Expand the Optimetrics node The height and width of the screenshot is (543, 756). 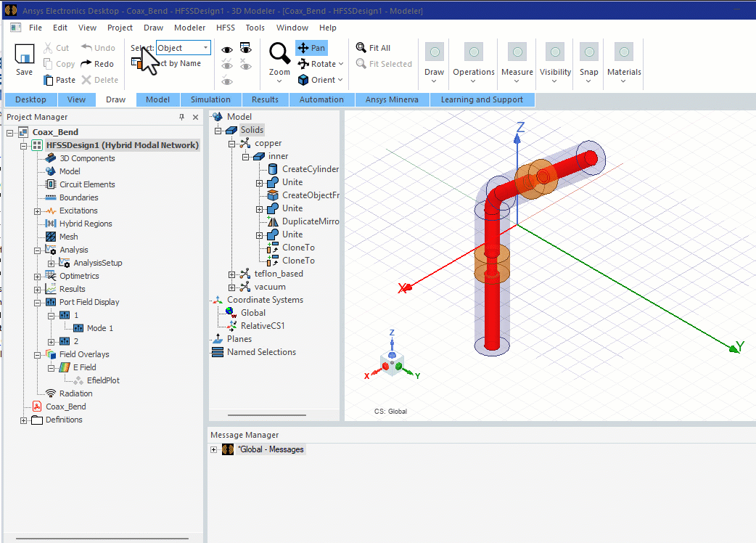pyautogui.click(x=37, y=277)
